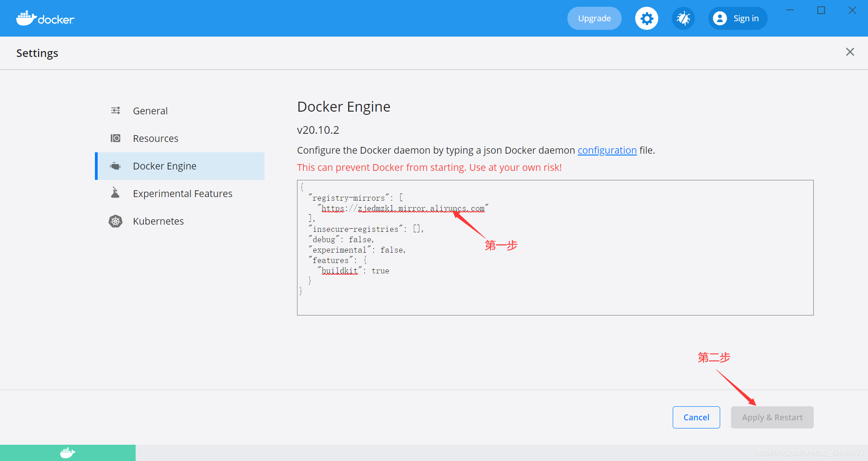Minimize the Docker Desktop window
This screenshot has height=461, width=868.
pyautogui.click(x=790, y=10)
